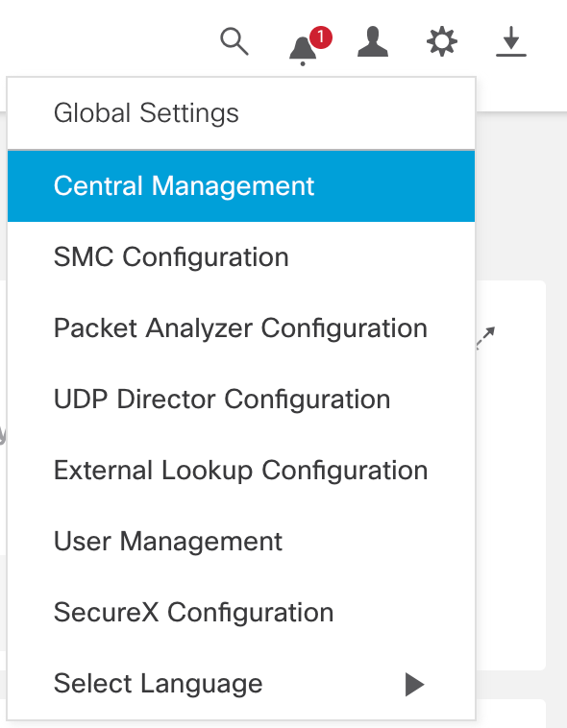
Task: Open Packet Analyzer Configuration
Action: [241, 328]
